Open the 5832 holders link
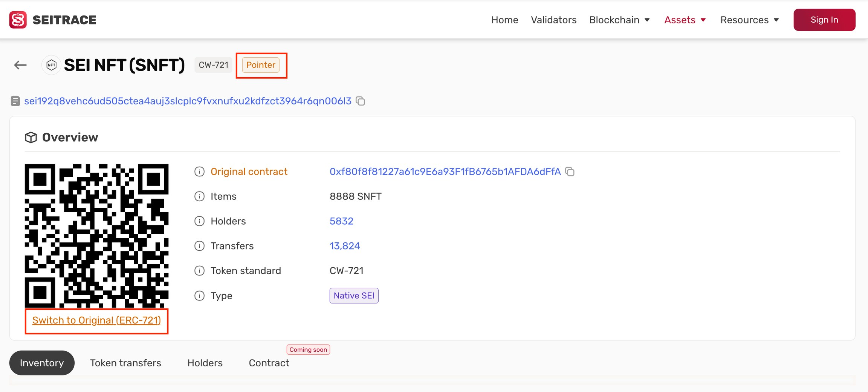 [x=341, y=221]
